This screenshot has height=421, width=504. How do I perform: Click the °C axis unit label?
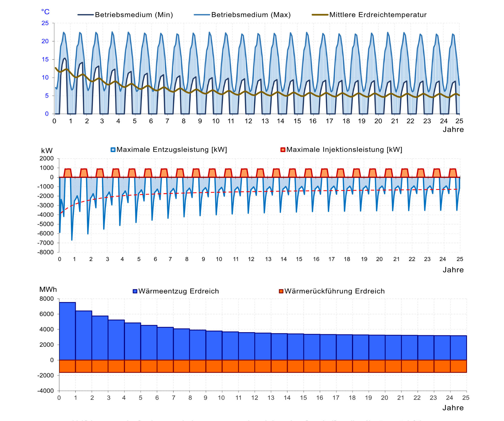pos(45,12)
